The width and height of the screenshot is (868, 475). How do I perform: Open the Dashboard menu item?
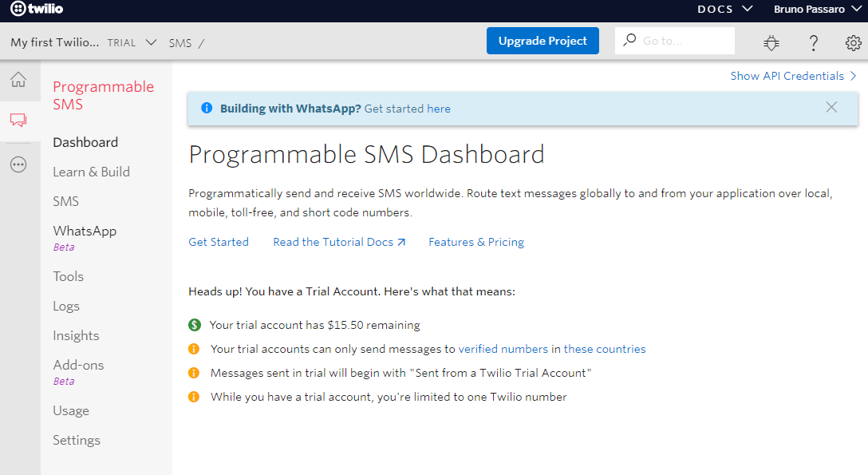[x=85, y=142]
